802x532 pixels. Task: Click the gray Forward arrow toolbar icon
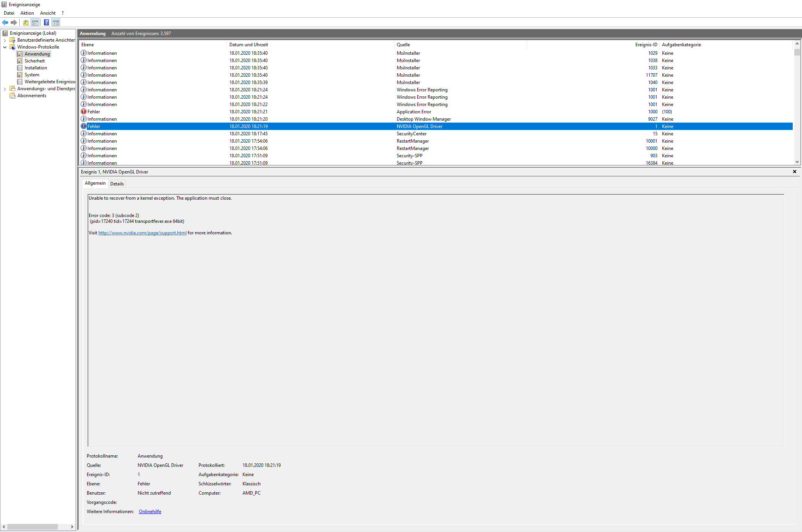(x=14, y=22)
